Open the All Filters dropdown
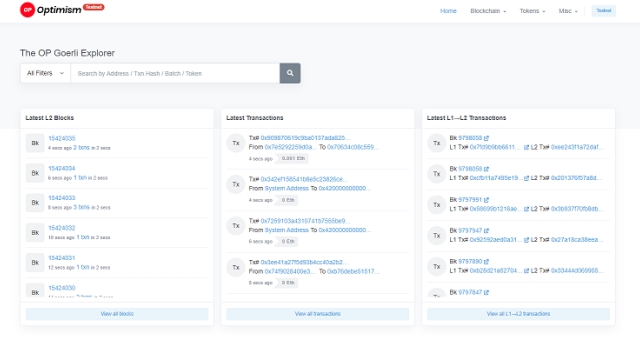640x360 pixels. pos(45,73)
